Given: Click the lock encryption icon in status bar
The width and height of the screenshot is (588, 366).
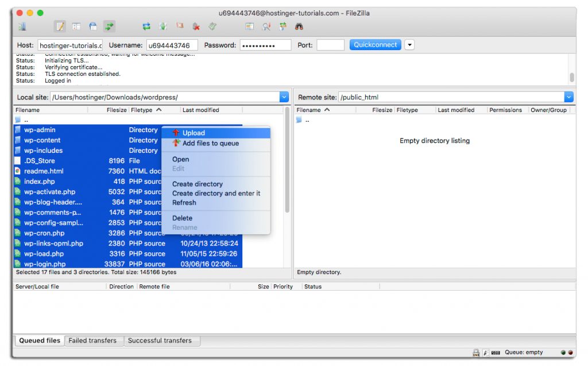Looking at the screenshot, I should point(476,353).
